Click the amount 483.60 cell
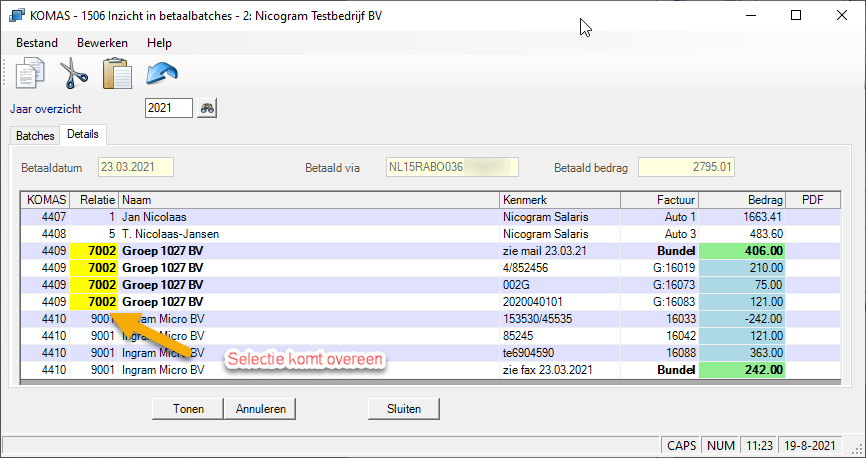Screen dimensions: 866x458 [x=742, y=234]
